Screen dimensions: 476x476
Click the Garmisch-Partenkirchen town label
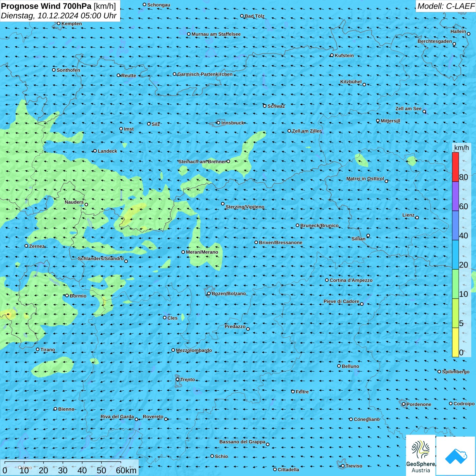click(x=205, y=74)
